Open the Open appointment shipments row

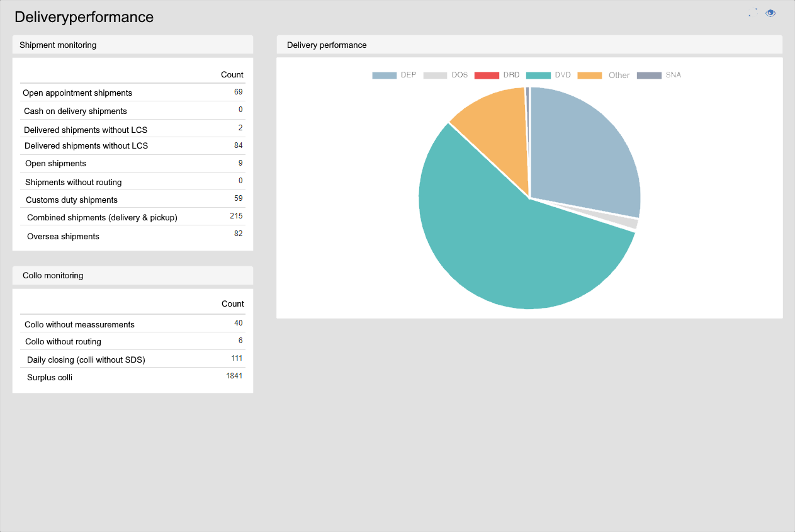coord(77,93)
